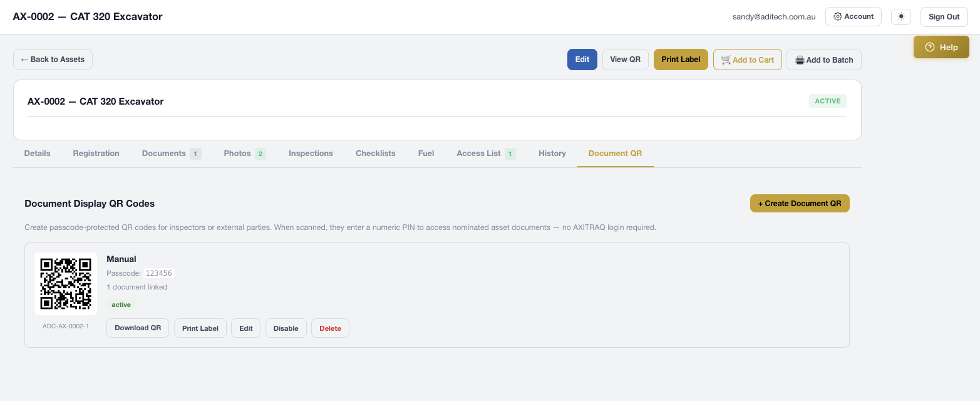
Task: Open View QR for the asset
Action: [x=626, y=60]
